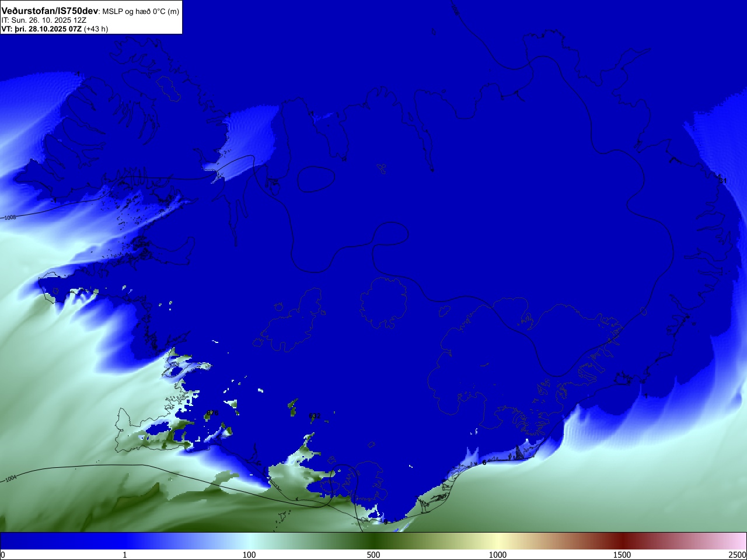Click the 1008 isobar label
Image resolution: width=747 pixels, height=560 pixels.
(x=10, y=218)
